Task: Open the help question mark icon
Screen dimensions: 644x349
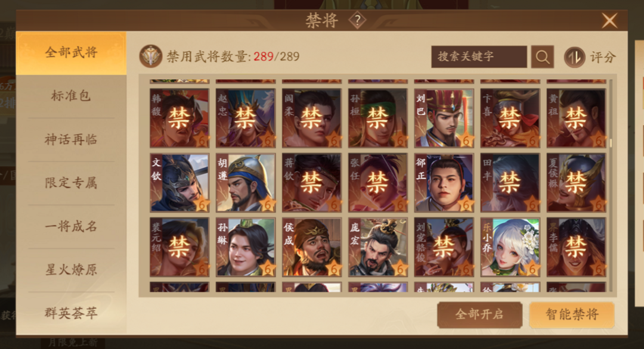Action: tap(357, 20)
